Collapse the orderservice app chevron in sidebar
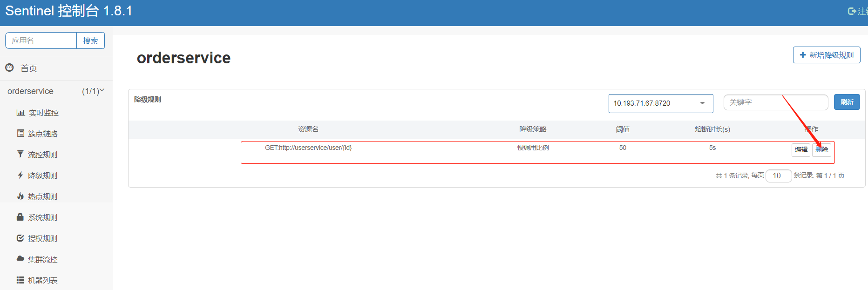The width and height of the screenshot is (868, 290). pos(102,90)
